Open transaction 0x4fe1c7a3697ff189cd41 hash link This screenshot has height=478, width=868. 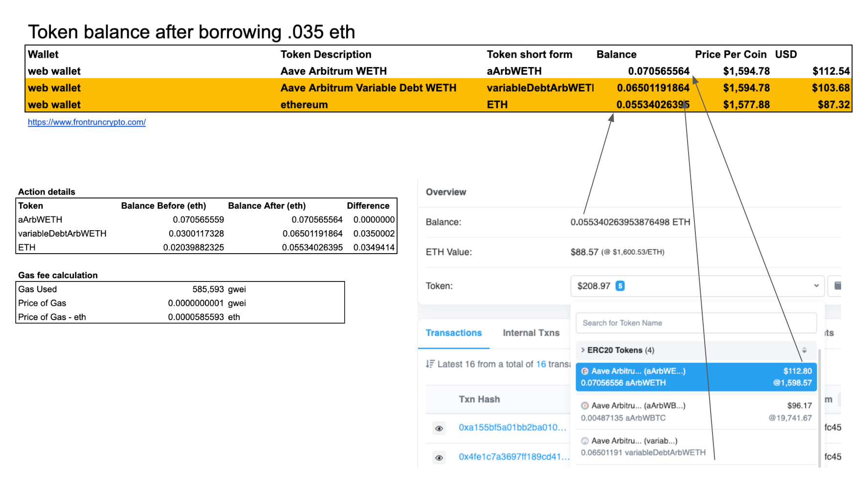pos(514,457)
